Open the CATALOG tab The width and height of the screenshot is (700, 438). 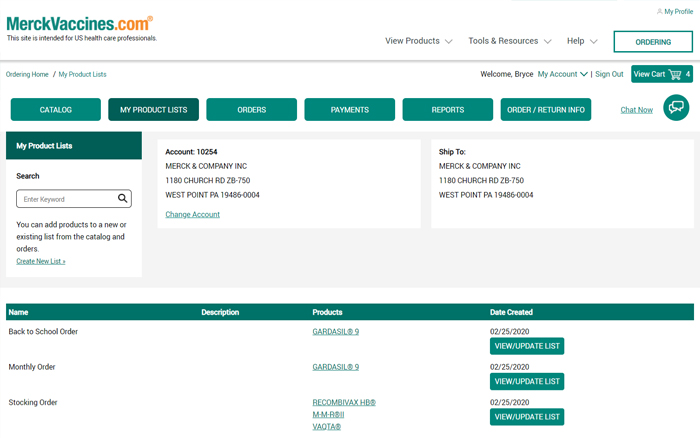tap(56, 110)
